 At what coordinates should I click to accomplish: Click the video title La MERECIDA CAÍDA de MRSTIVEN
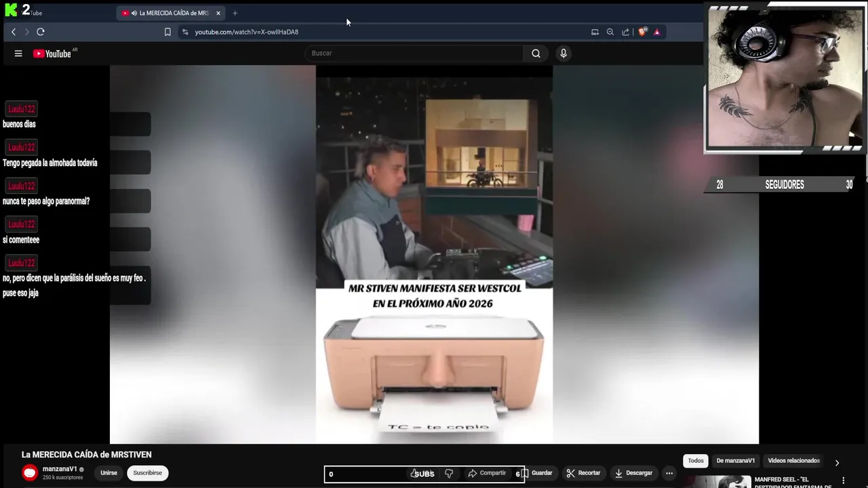(x=86, y=455)
